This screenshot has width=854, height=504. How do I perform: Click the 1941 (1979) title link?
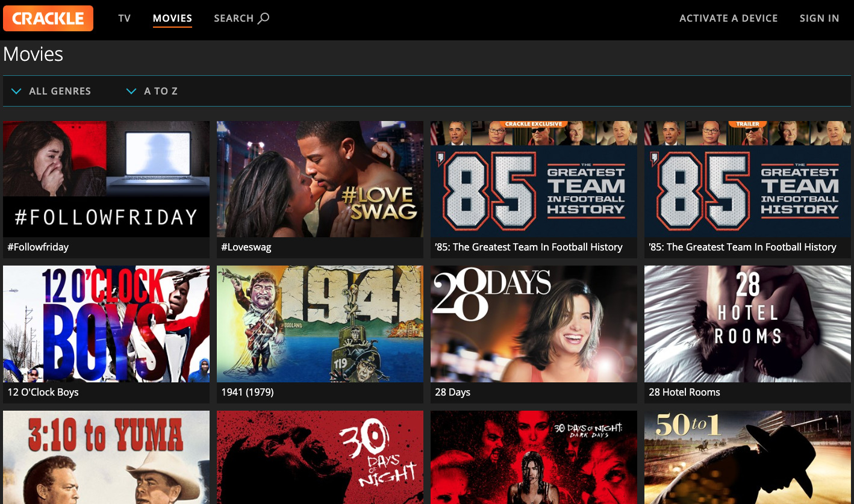click(x=248, y=392)
